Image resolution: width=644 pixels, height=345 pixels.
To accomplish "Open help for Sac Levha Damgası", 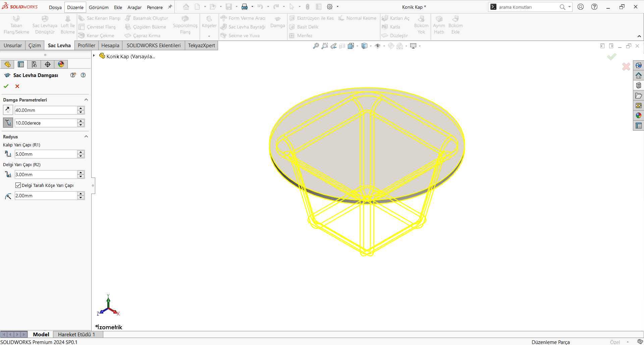I will [x=83, y=75].
